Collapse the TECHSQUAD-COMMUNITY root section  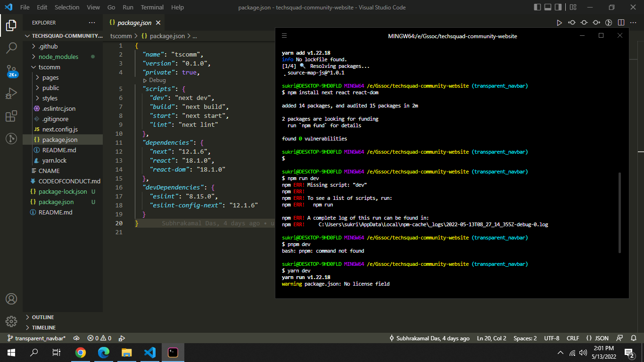tap(63, 36)
